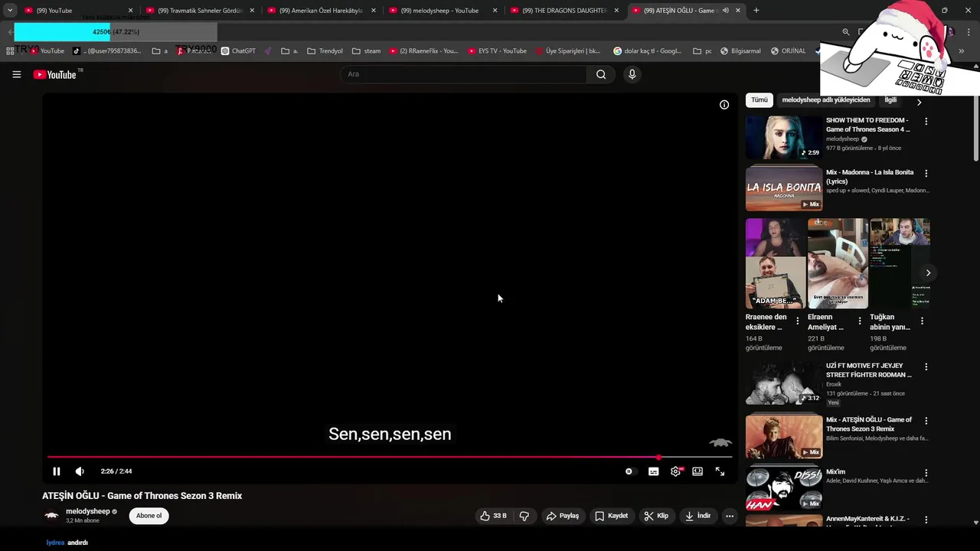Share the video via Paylaş
The width and height of the screenshot is (980, 551).
(562, 516)
